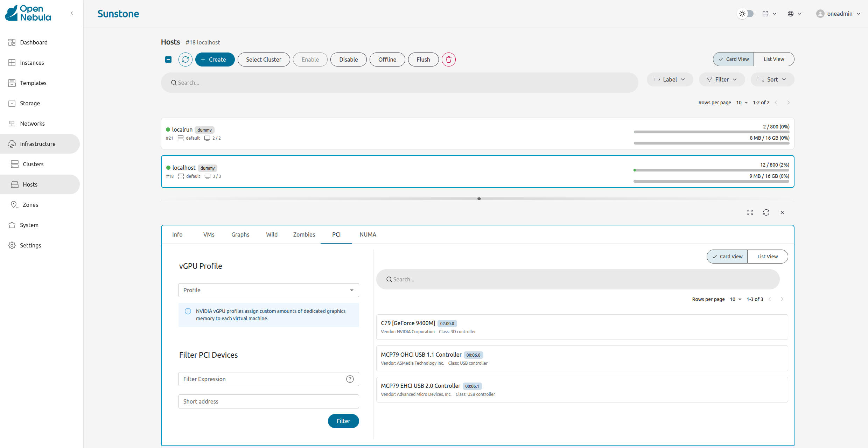868x448 pixels.
Task: Uncheck the hosts selection checkbox
Action: [x=168, y=59]
